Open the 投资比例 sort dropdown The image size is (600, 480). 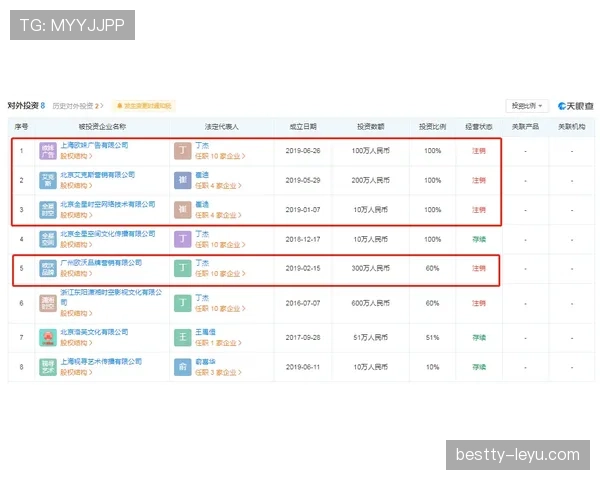[x=527, y=106]
